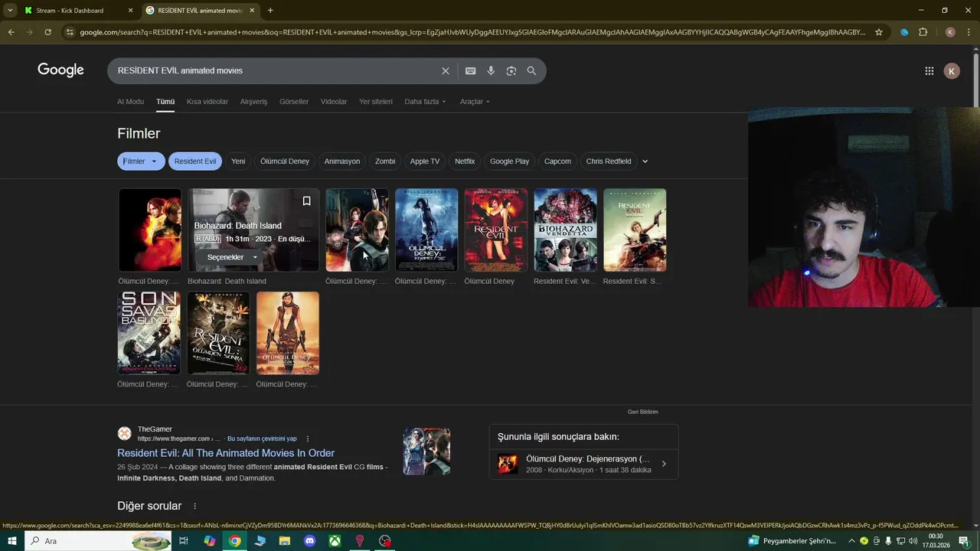Viewport: 980px width, 551px height.
Task: Switch to Videolar tab
Action: (334, 102)
